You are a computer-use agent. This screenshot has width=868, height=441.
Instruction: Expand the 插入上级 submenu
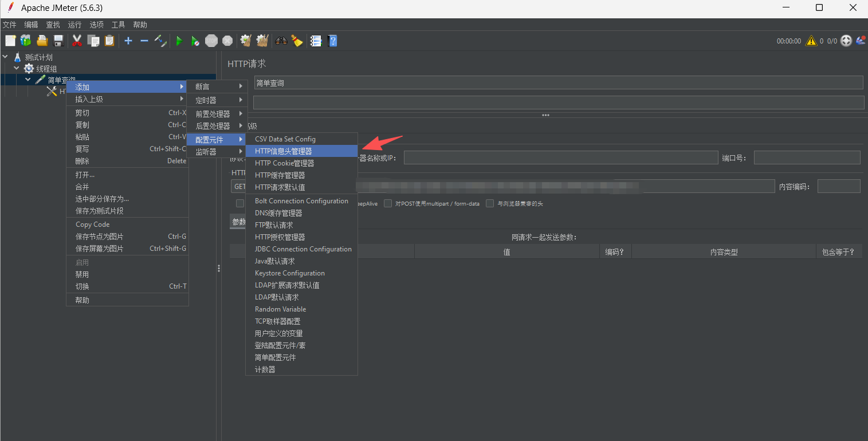(x=127, y=99)
